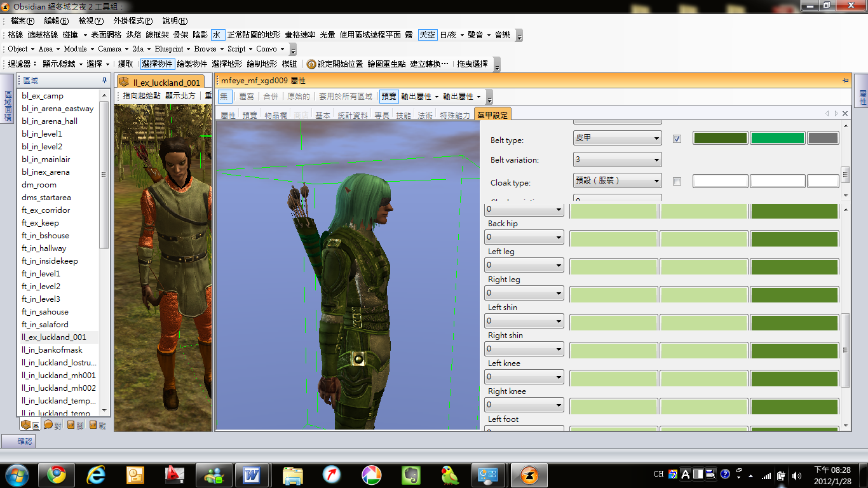Click the 繪製物件 paint objects button
868x488 pixels.
[192, 64]
